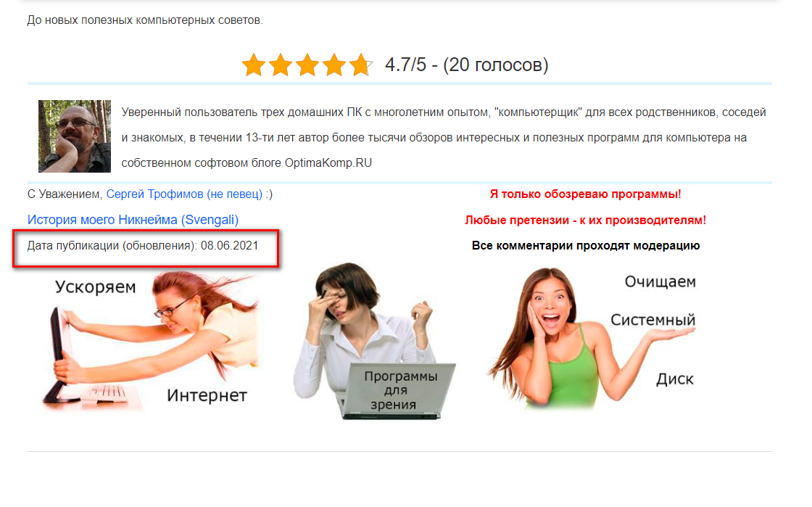Click the publication date 08.06.2021 text
Screen dimensions: 812x507
[x=229, y=245]
